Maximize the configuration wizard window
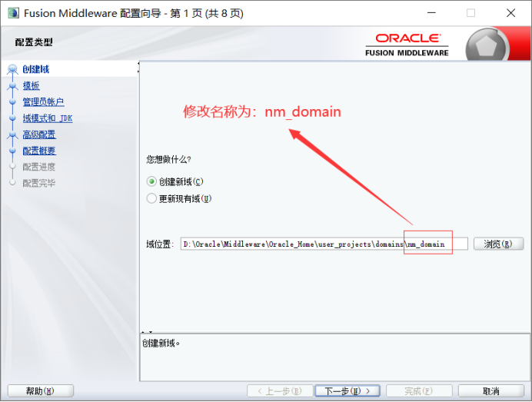Screen dimensions: 532x402 coord(470,12)
